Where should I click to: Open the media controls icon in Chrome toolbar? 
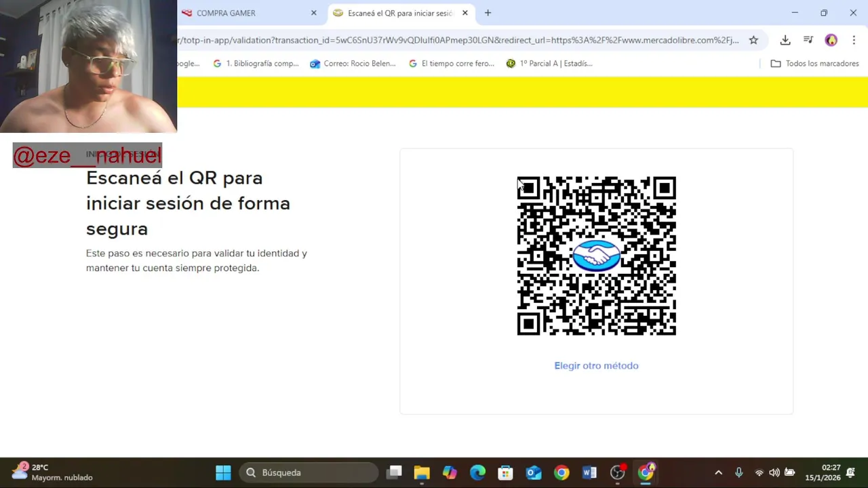click(808, 40)
